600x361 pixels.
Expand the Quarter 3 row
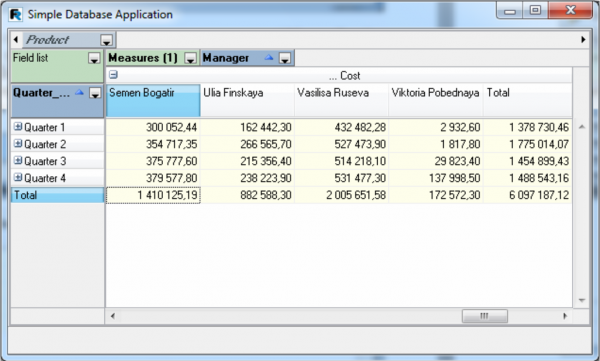[18, 160]
